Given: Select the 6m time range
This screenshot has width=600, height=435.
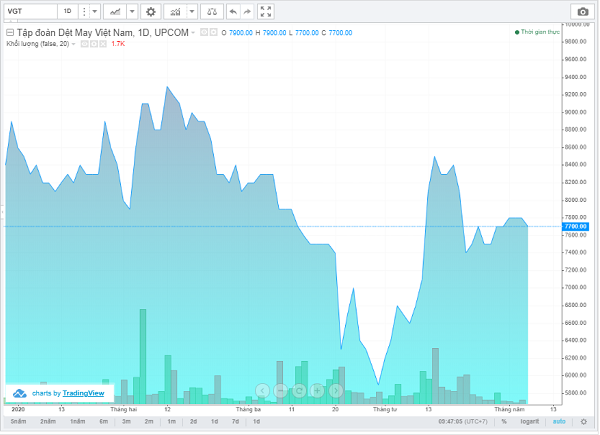Looking at the screenshot, I should coord(103,422).
